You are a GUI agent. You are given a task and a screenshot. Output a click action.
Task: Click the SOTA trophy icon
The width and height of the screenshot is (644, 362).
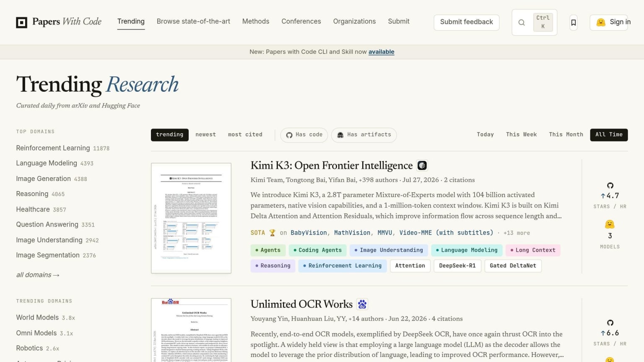pos(272,233)
